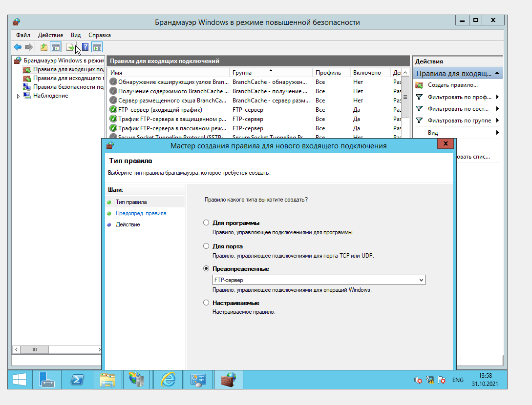Click the filter funnel icon for Фильтровать по проф...
This screenshot has height=405, width=532.
pos(419,97)
